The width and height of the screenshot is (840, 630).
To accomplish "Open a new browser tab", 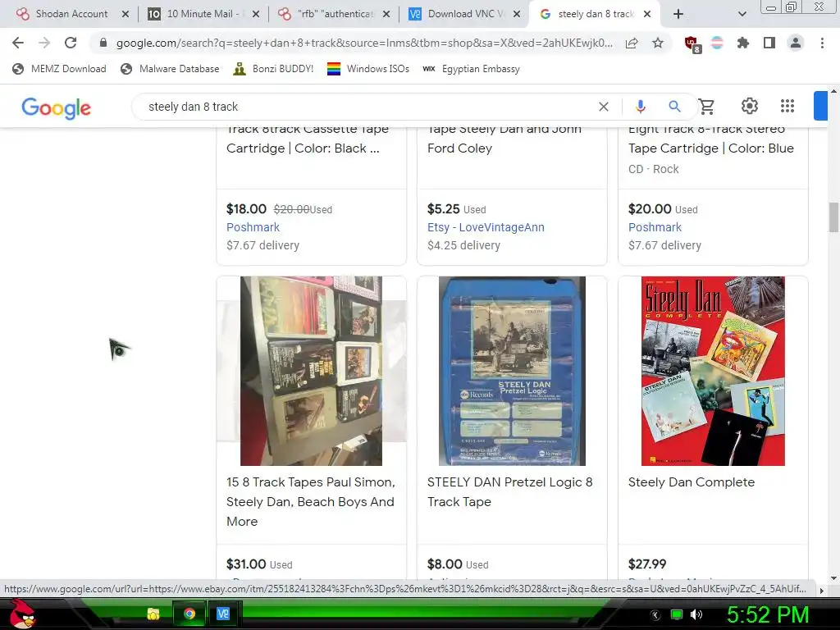I will 678,14.
